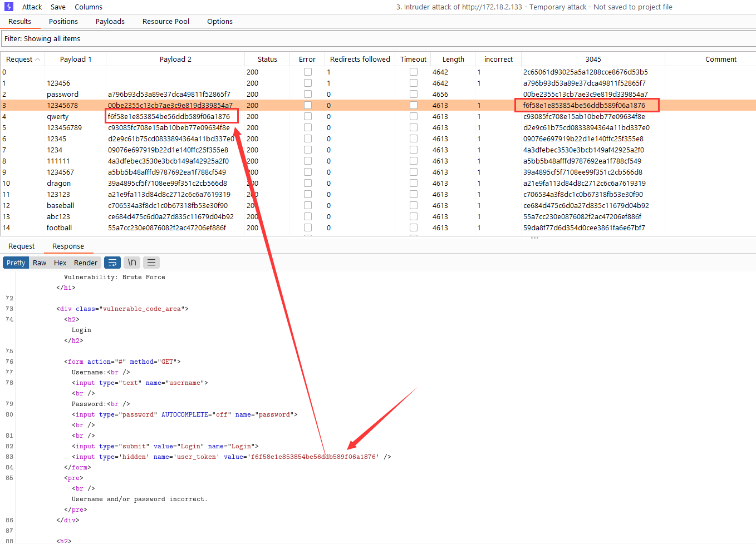Sort by the Error column header

[x=307, y=60]
